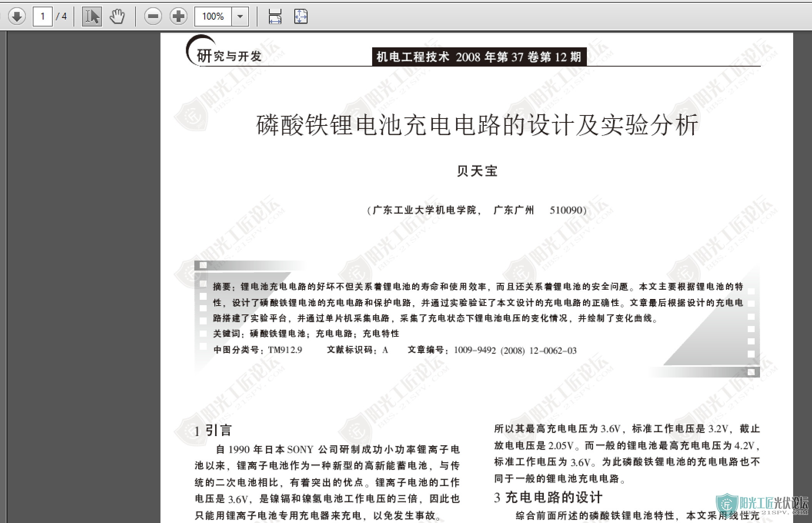Zoom in with the plus button
Screen dimensions: 812x523
[179, 17]
